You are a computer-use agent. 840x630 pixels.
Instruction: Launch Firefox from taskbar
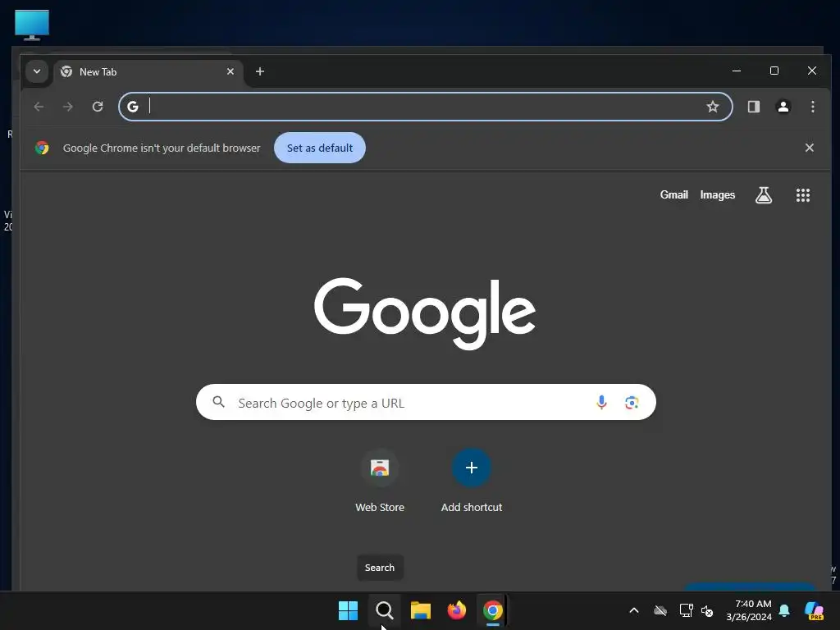point(456,610)
